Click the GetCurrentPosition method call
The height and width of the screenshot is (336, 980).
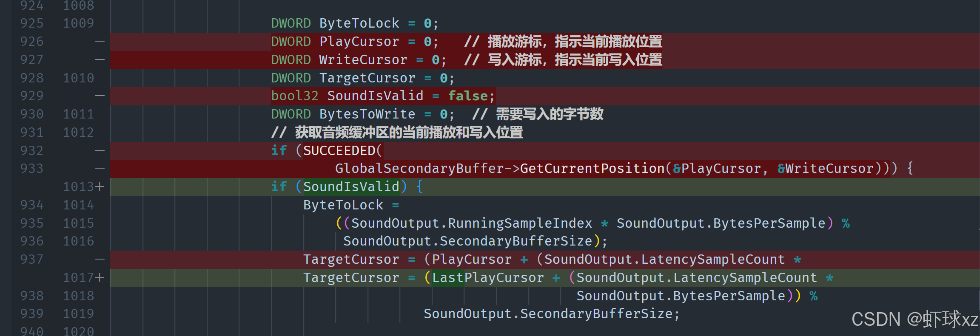coord(592,169)
